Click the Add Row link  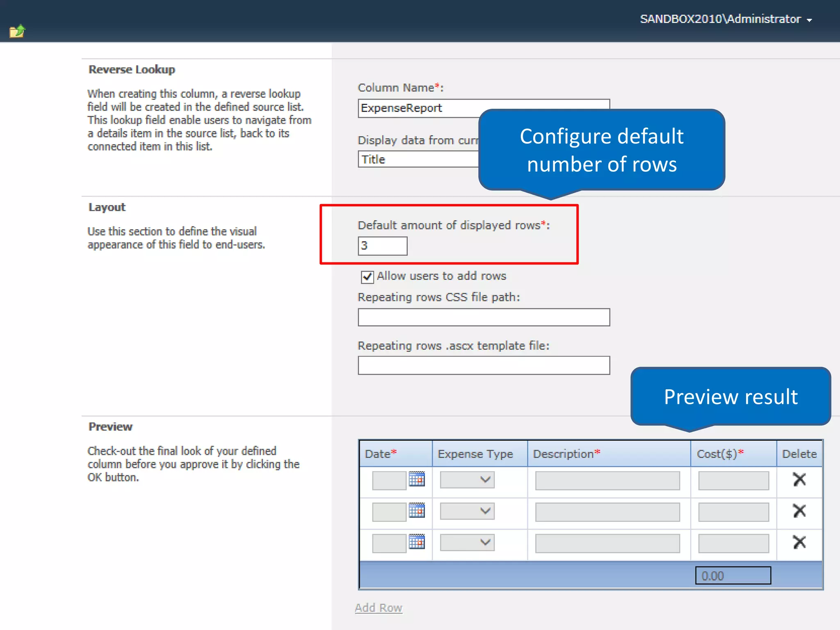[379, 607]
